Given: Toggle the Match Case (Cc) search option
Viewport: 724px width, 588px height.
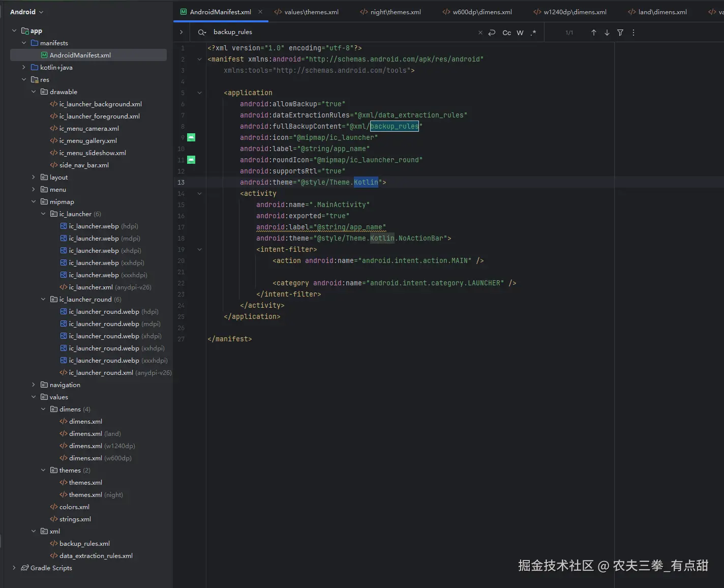Looking at the screenshot, I should [x=506, y=33].
